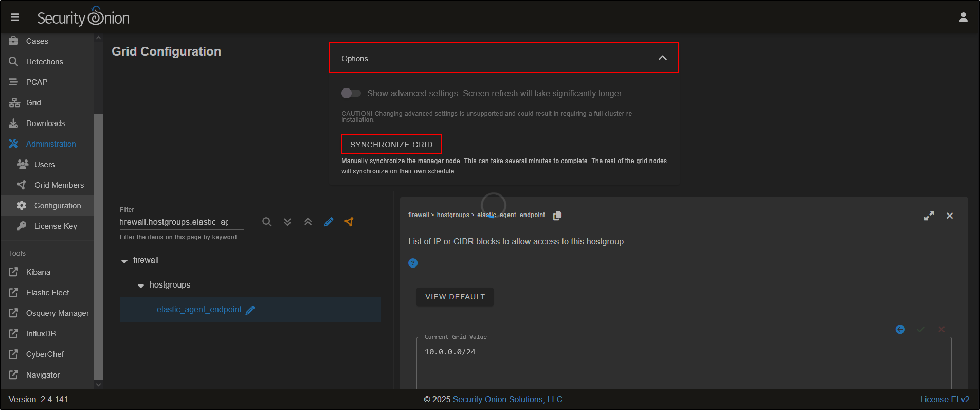
Task: Copy the setting path with clipboard icon
Action: tap(557, 216)
